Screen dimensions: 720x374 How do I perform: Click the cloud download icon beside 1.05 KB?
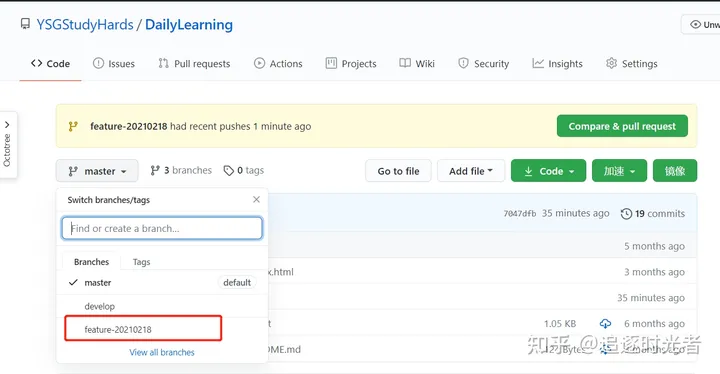[605, 323]
